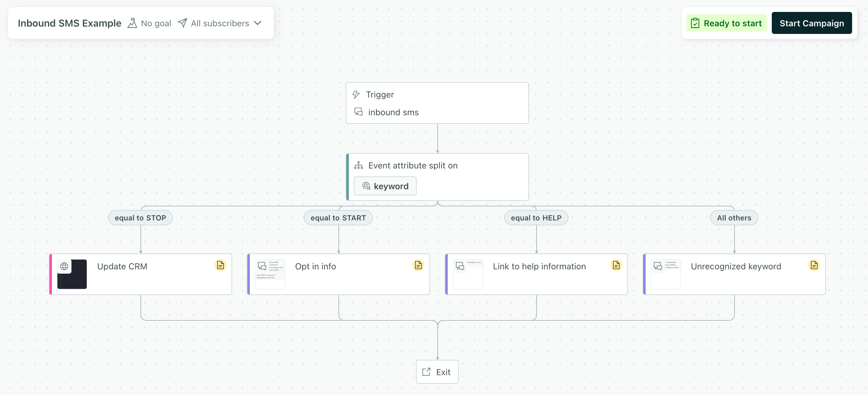Viewport: 868px width, 395px height.
Task: Open the yellow note icon on Opt in info
Action: click(x=418, y=265)
